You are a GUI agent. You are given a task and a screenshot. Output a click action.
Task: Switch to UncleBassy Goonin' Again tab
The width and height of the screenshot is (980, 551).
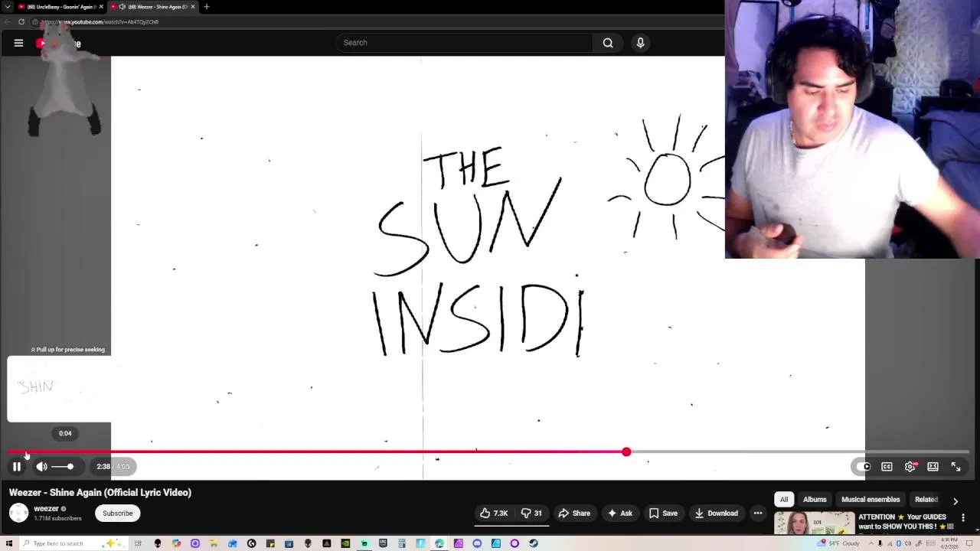coord(60,7)
